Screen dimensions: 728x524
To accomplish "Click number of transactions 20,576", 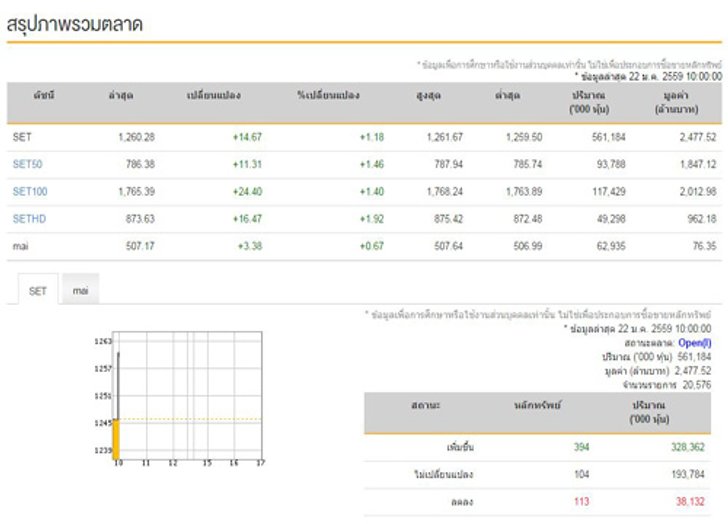I will click(x=696, y=385).
